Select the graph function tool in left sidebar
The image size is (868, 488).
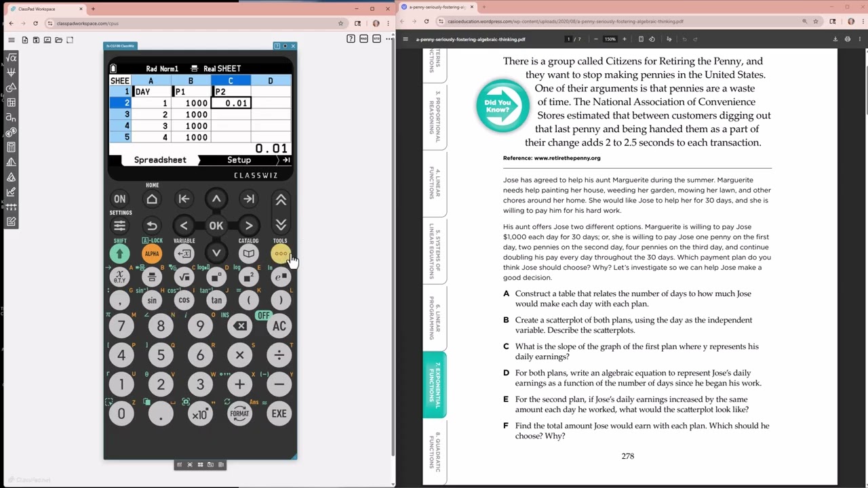pos(11,73)
